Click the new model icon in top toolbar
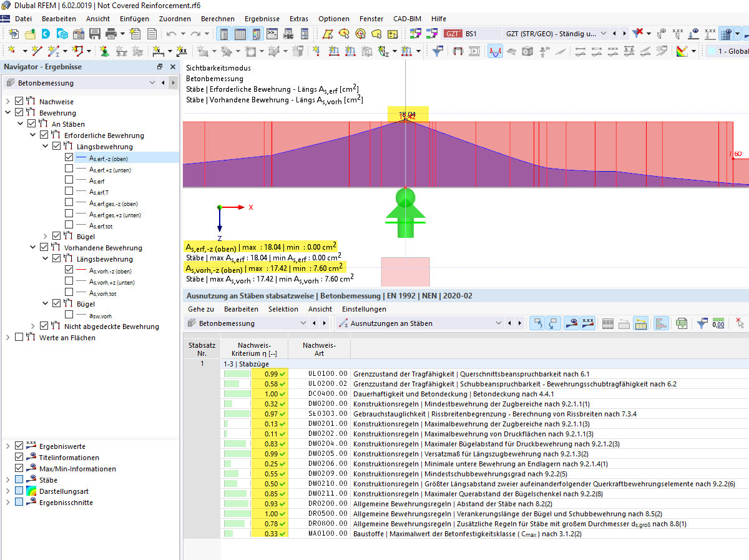Screen dimensions: 749x560 (14, 33)
